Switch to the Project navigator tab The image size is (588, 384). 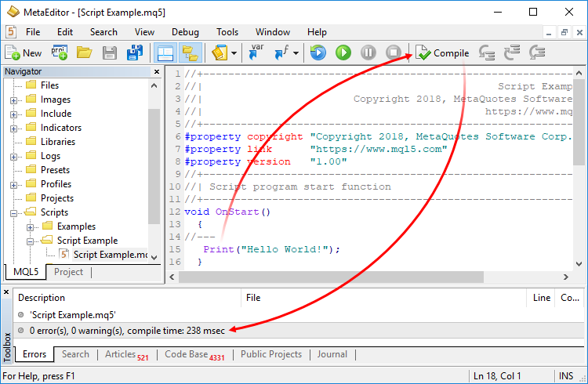click(68, 272)
